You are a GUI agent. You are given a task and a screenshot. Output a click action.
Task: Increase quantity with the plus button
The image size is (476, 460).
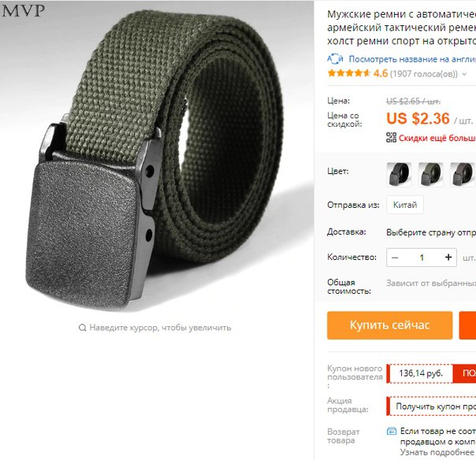pyautogui.click(x=448, y=258)
